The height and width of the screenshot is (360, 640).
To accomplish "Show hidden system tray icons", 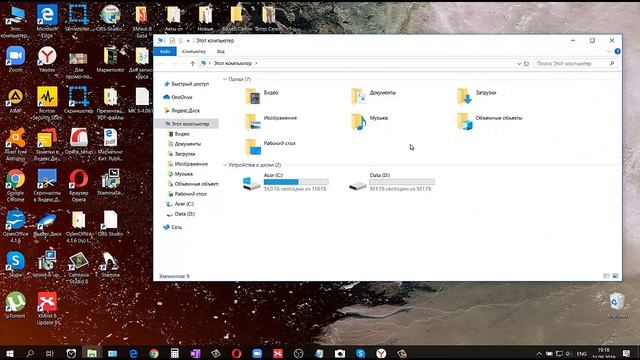I will 539,353.
